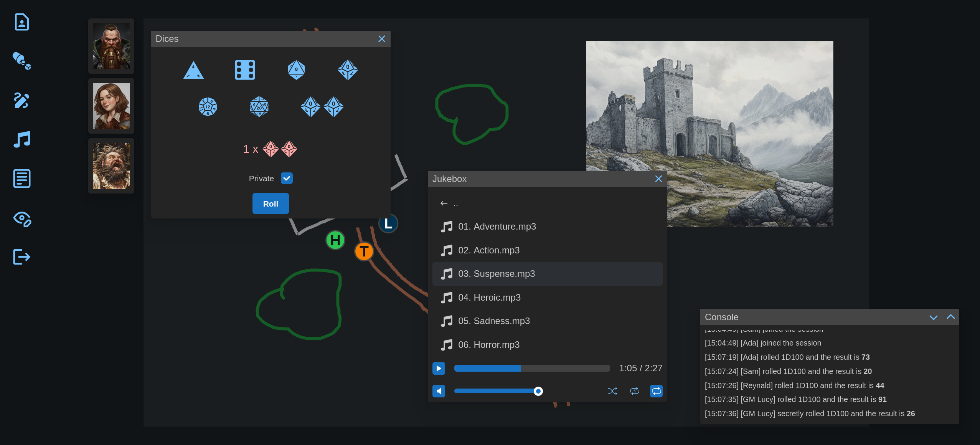Uncheck the Private roll checkbox
The image size is (980, 445).
[287, 178]
